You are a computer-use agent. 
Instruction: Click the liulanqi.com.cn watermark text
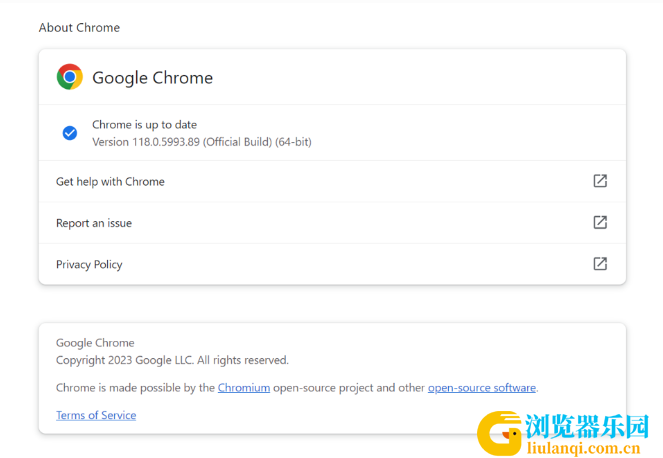(x=584, y=447)
